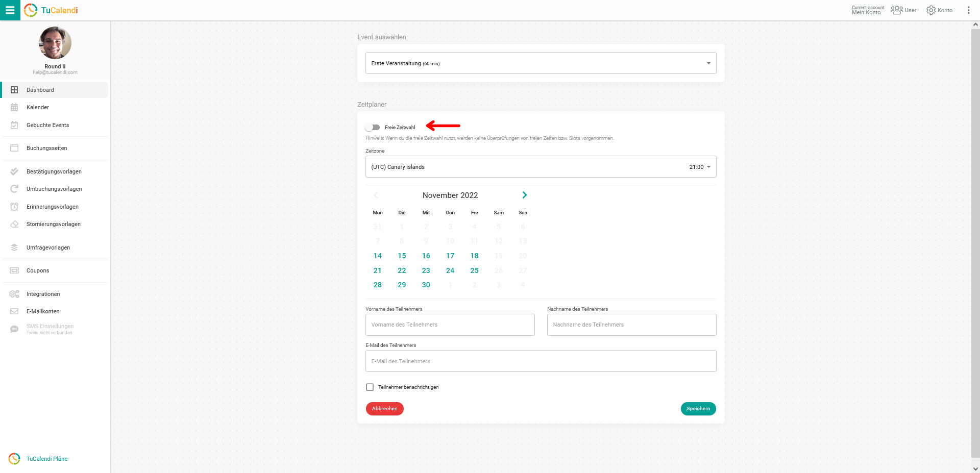This screenshot has width=980, height=473.
Task: Open TuCalendi Pläne link
Action: pyautogui.click(x=47, y=459)
